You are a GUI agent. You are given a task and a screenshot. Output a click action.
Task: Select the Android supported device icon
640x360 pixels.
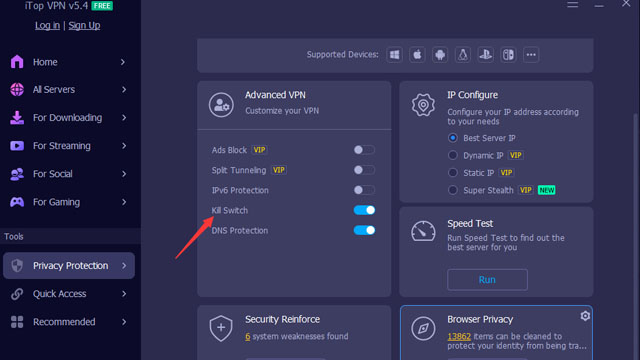[440, 55]
